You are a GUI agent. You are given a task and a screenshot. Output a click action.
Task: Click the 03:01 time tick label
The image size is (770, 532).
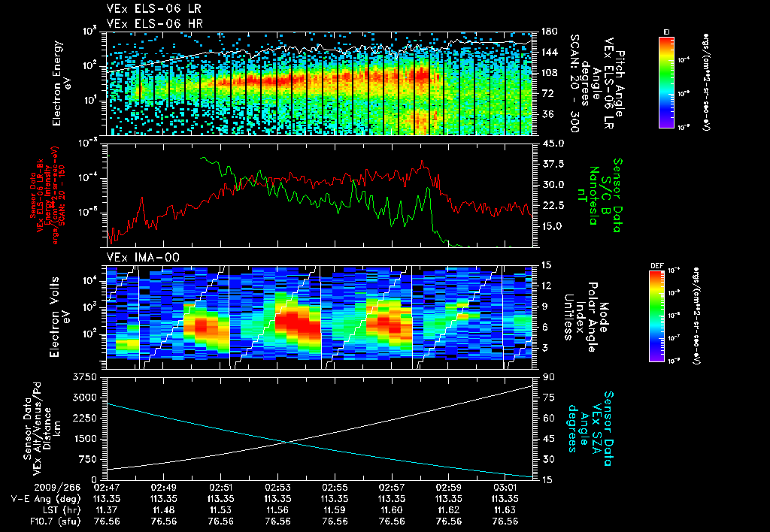click(x=505, y=488)
